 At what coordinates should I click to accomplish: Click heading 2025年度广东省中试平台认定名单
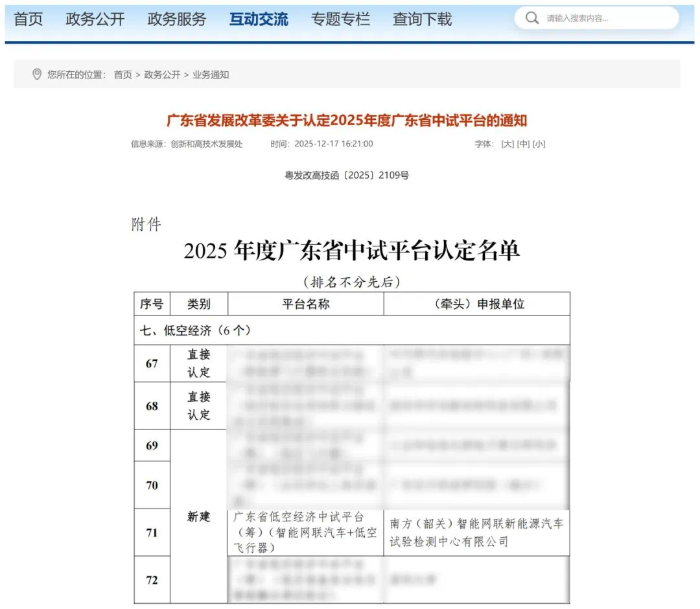352,250
